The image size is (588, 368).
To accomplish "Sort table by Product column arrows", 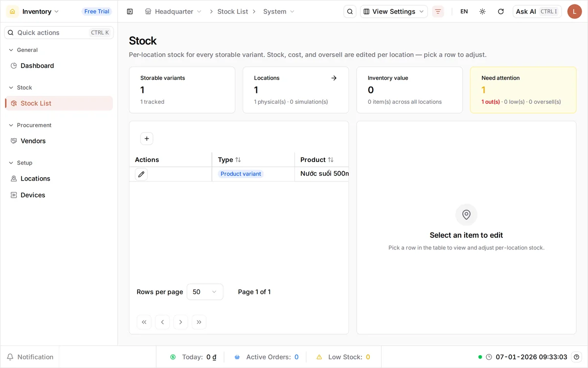I will (331, 160).
